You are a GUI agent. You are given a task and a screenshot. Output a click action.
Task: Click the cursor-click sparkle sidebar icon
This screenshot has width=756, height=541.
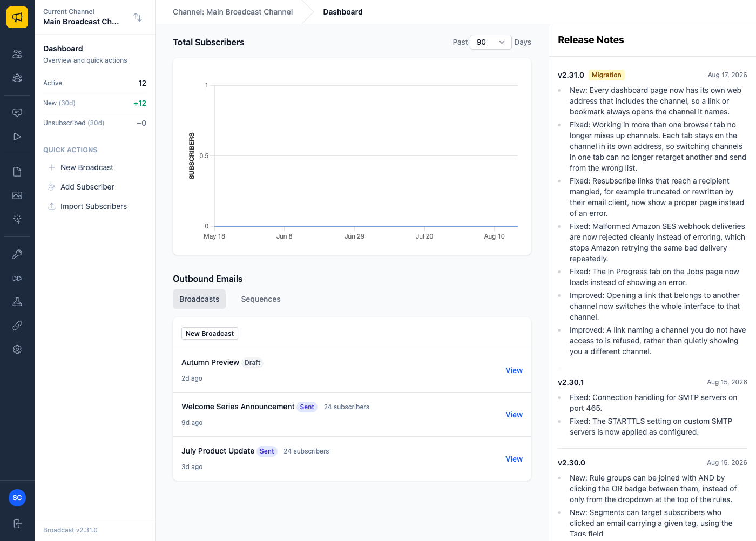(x=17, y=219)
